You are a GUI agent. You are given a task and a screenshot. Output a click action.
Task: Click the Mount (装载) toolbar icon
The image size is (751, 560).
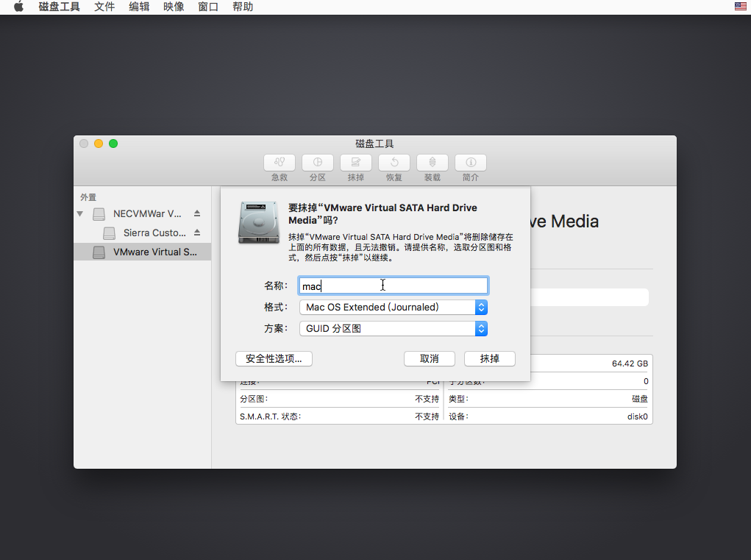pos(433,163)
